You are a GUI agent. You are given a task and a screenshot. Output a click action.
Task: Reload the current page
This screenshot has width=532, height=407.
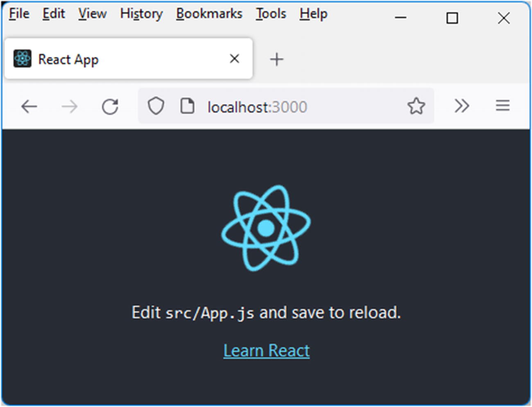tap(110, 107)
